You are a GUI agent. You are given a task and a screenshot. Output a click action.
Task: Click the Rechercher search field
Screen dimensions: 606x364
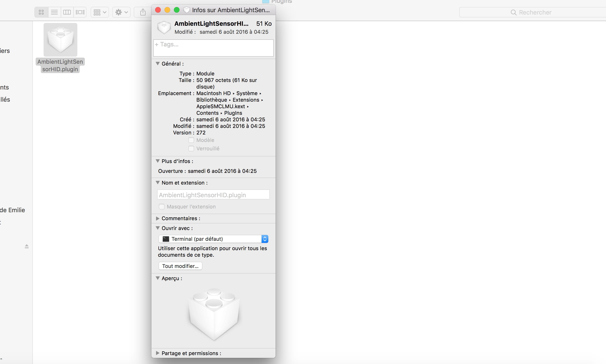(532, 12)
